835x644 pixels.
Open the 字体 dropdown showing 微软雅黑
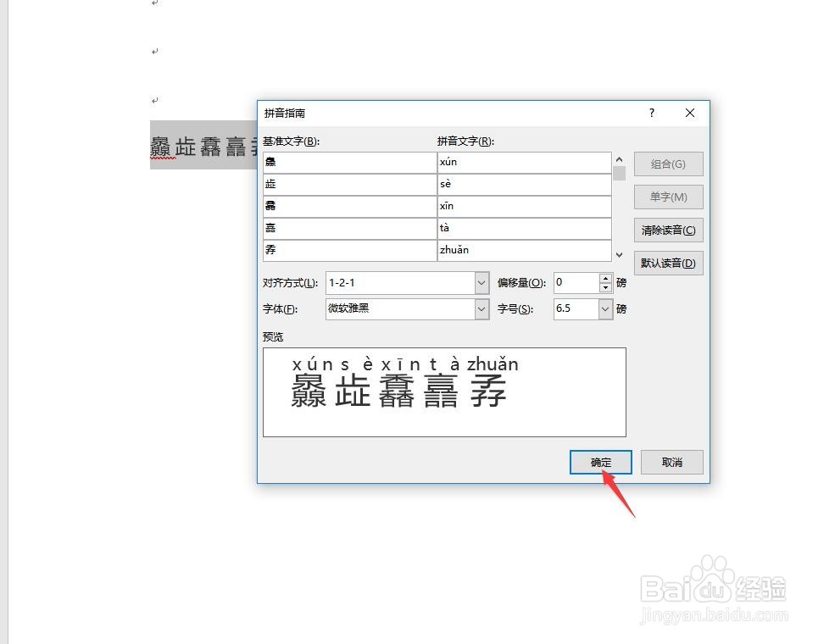tap(481, 309)
